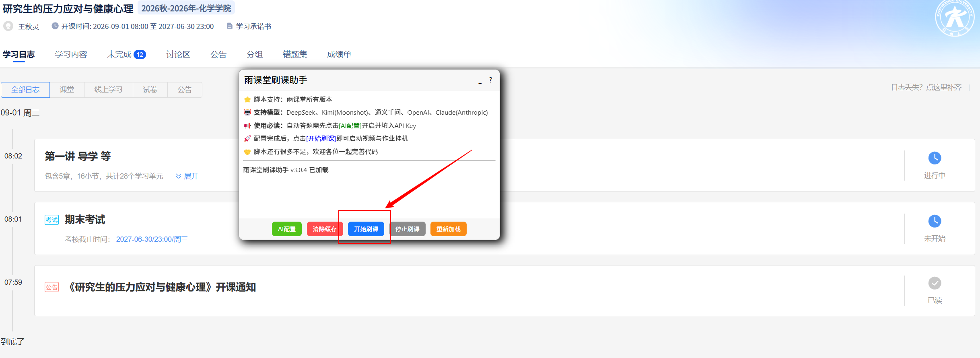The image size is (980, 358).
Task: Click the 进行中 clock status icon
Action: point(935,158)
